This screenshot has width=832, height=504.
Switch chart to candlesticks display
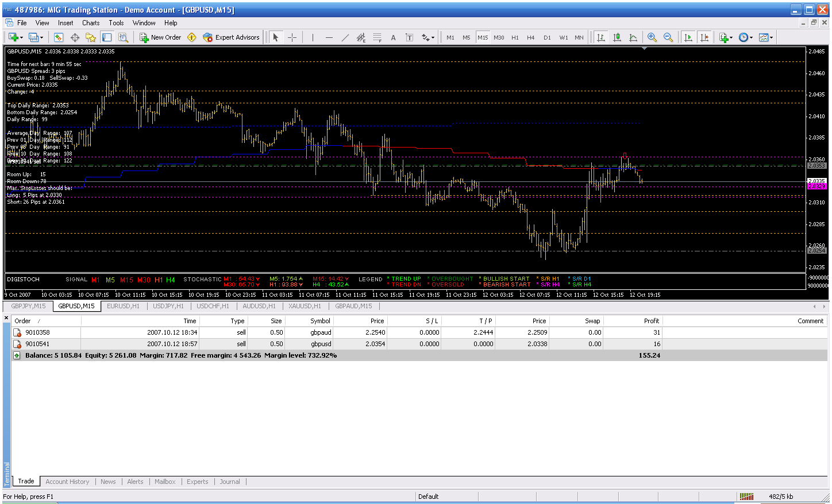pos(617,37)
